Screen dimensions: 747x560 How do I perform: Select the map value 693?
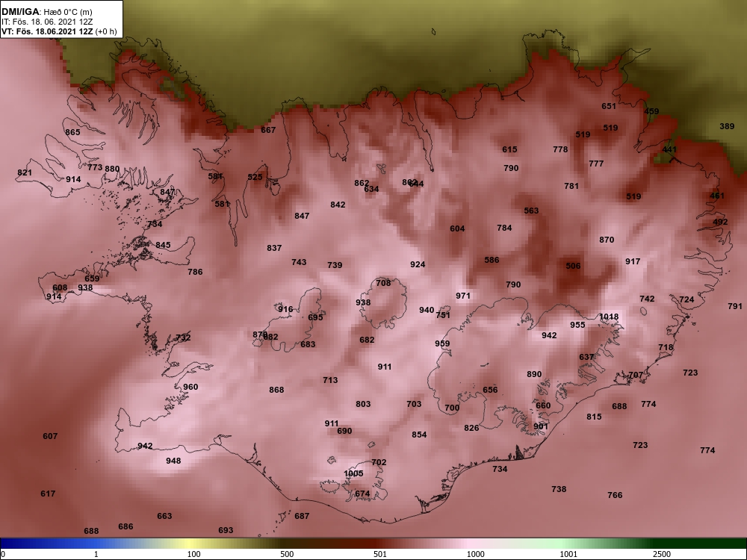click(x=226, y=530)
